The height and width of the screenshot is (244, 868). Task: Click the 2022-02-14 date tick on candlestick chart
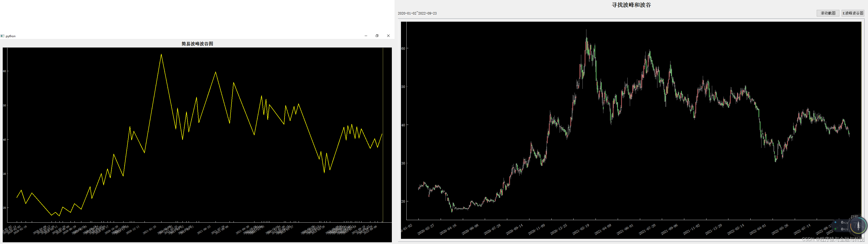coord(736,229)
